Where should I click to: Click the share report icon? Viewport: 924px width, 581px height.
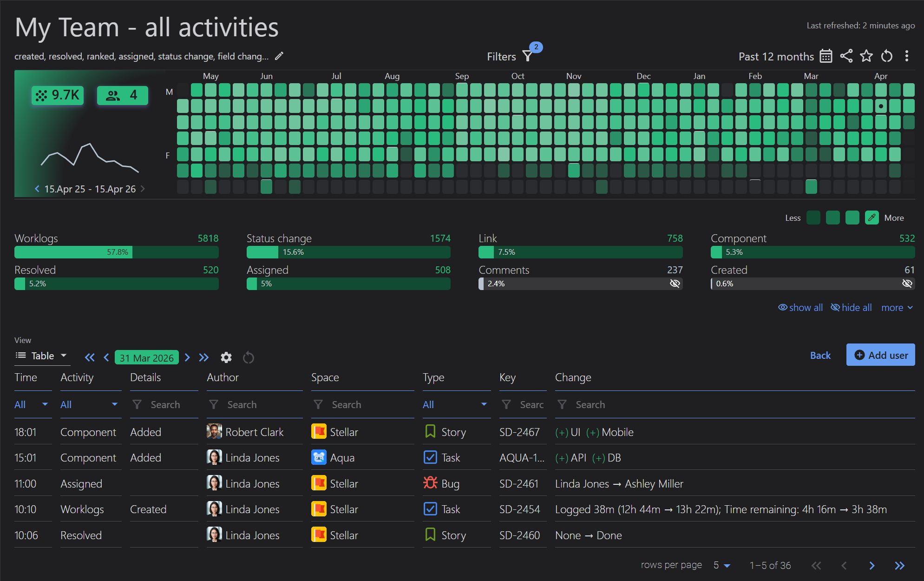tap(846, 56)
